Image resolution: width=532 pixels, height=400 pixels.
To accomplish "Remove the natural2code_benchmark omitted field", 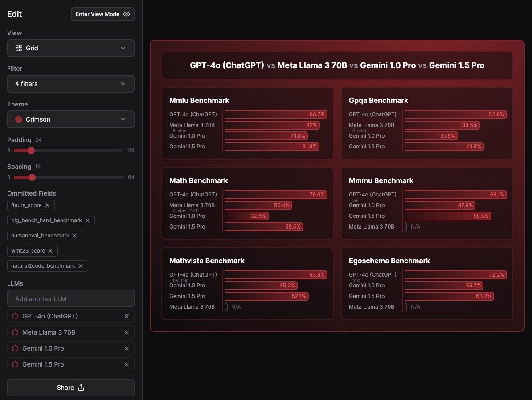I will tap(80, 266).
